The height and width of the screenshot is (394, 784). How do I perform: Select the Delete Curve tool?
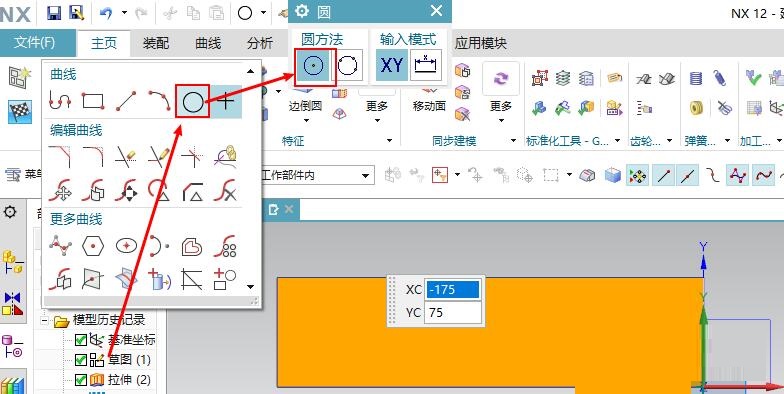[226, 190]
